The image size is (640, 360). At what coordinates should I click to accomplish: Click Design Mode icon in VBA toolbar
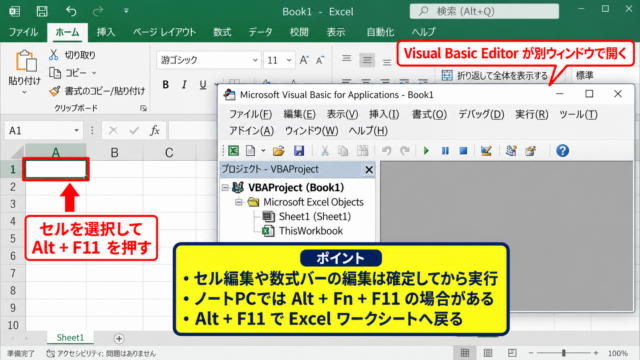click(x=486, y=151)
